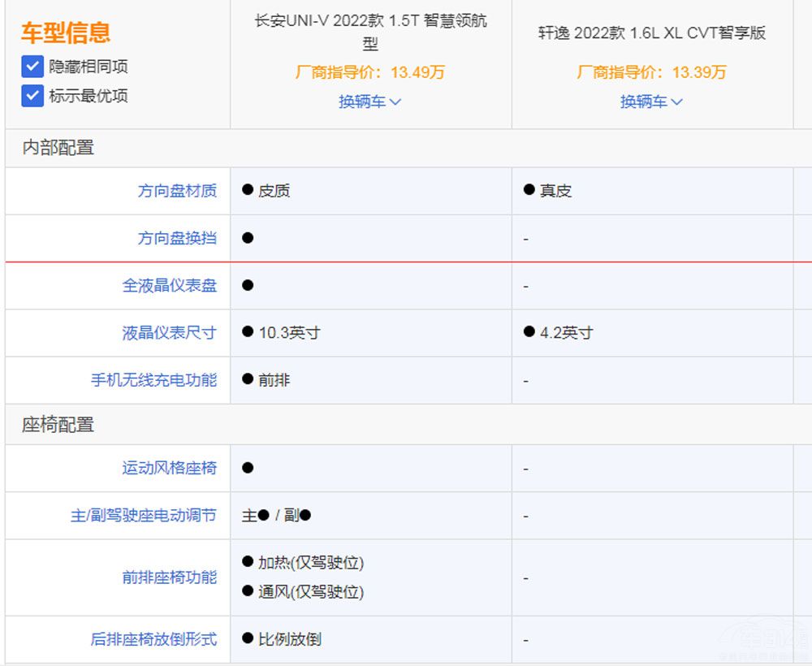Click the chevron beside the first 换辆车 link
The width and height of the screenshot is (812, 666).
(x=395, y=102)
